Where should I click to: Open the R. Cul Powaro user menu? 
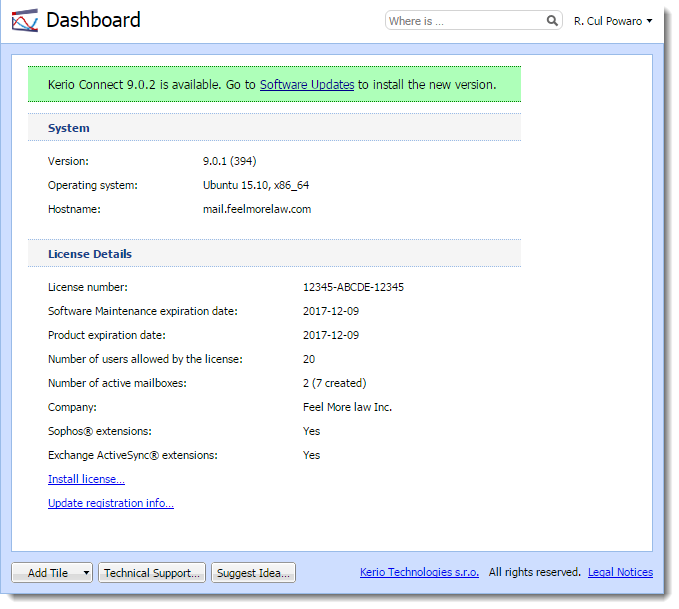(x=613, y=21)
